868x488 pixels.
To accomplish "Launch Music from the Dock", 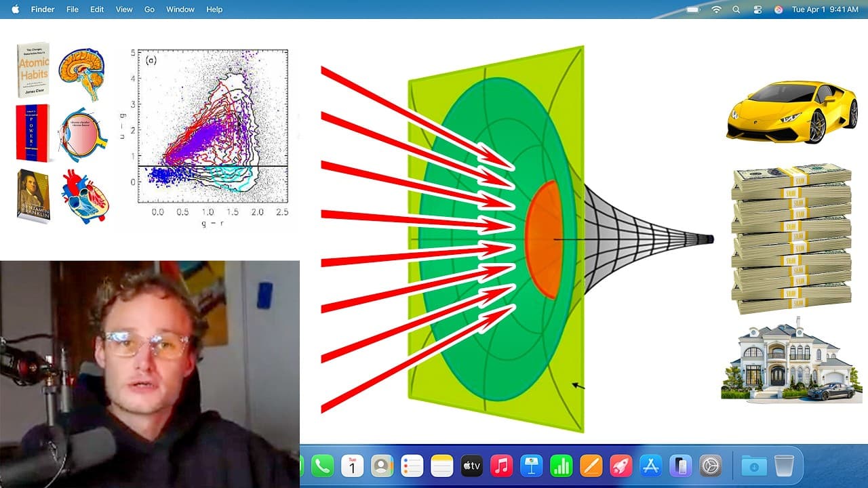I will [502, 466].
